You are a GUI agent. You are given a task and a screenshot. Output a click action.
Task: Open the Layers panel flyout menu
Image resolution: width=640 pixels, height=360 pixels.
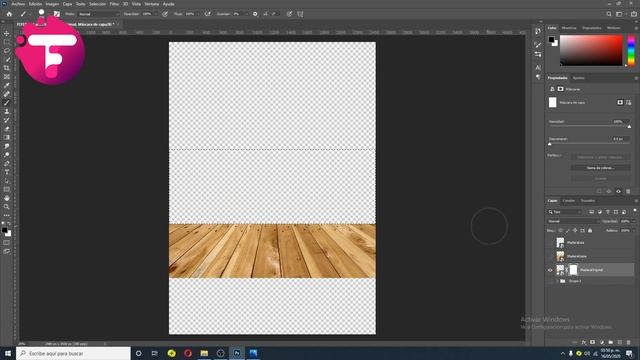pos(636,201)
